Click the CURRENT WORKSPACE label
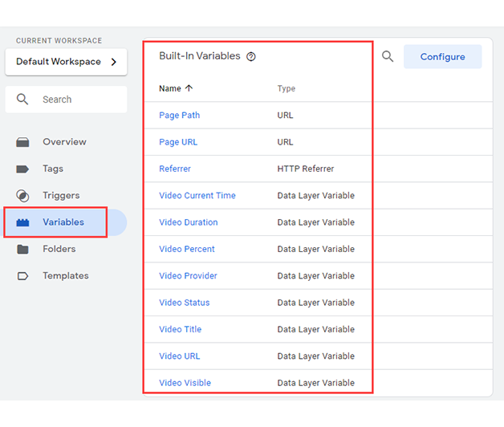This screenshot has width=504, height=427. (x=59, y=41)
